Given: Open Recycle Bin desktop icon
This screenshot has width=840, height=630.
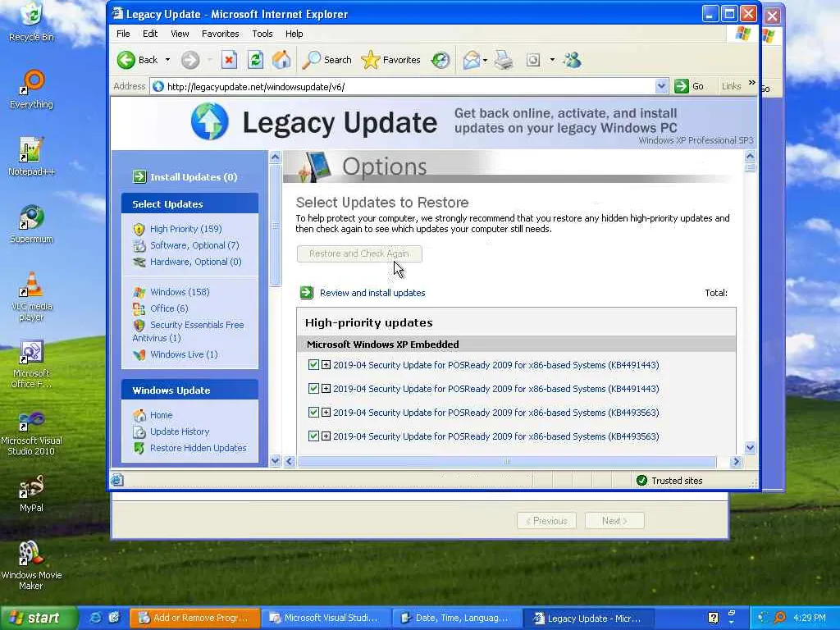Looking at the screenshot, I should pyautogui.click(x=31, y=21).
